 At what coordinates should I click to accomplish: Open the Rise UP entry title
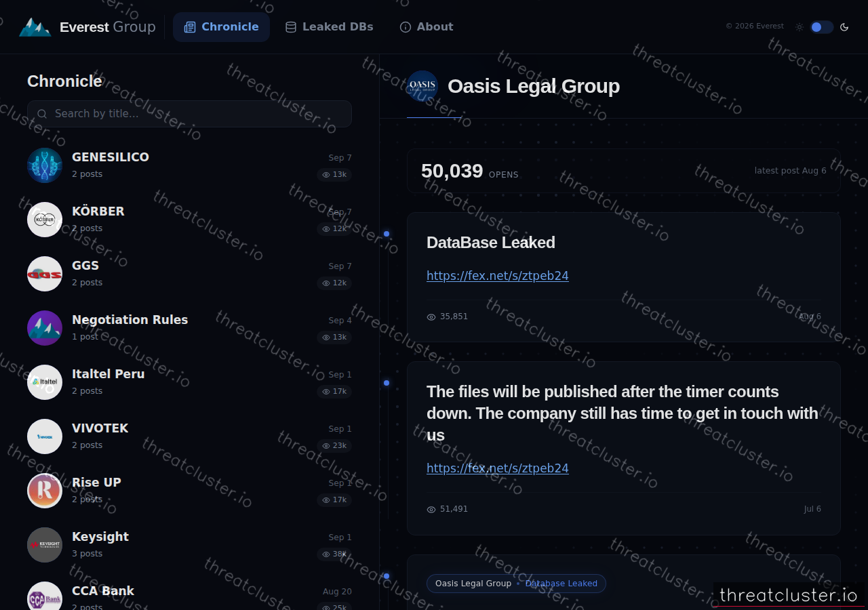pos(96,483)
